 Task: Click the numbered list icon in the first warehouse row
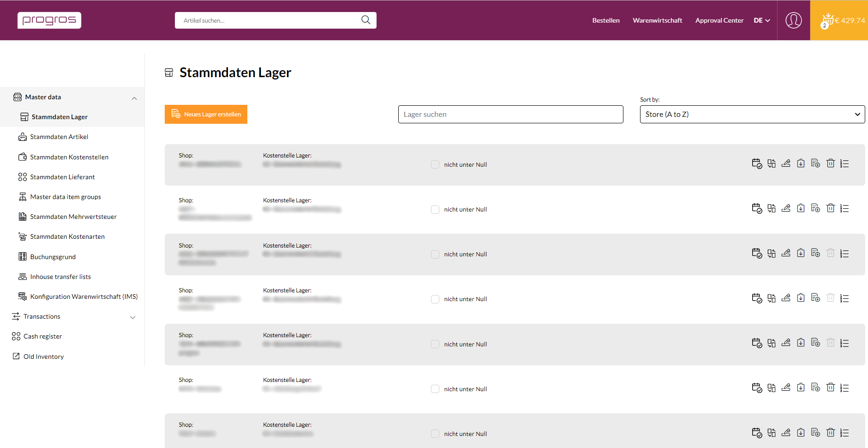844,163
